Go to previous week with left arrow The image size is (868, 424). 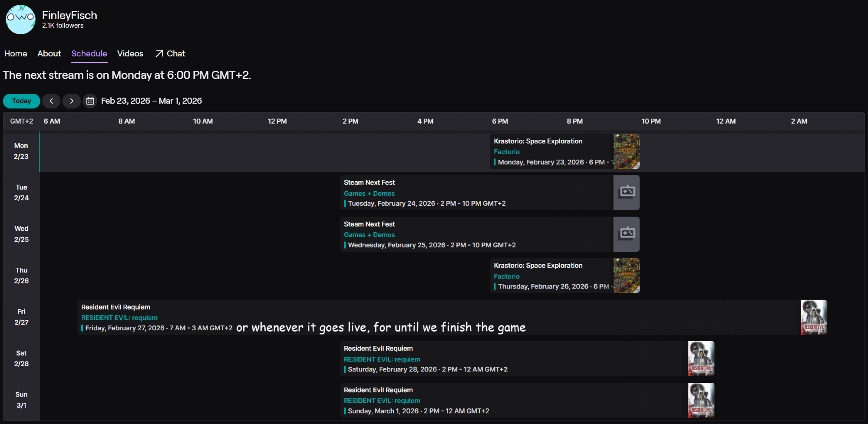pos(51,101)
